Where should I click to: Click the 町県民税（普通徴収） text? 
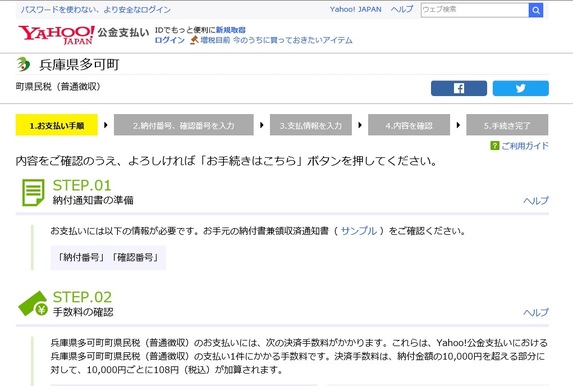58,87
